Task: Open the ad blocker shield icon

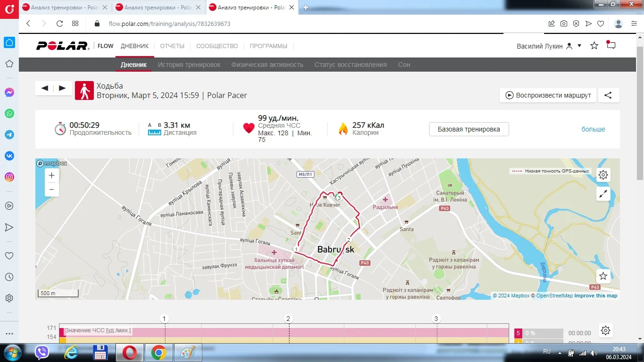Action: point(576,24)
